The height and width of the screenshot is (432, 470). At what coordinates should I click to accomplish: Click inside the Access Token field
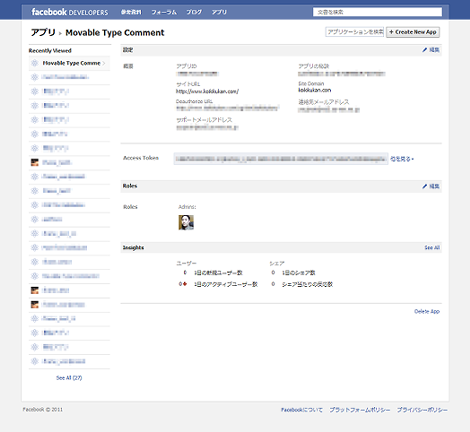click(x=281, y=159)
